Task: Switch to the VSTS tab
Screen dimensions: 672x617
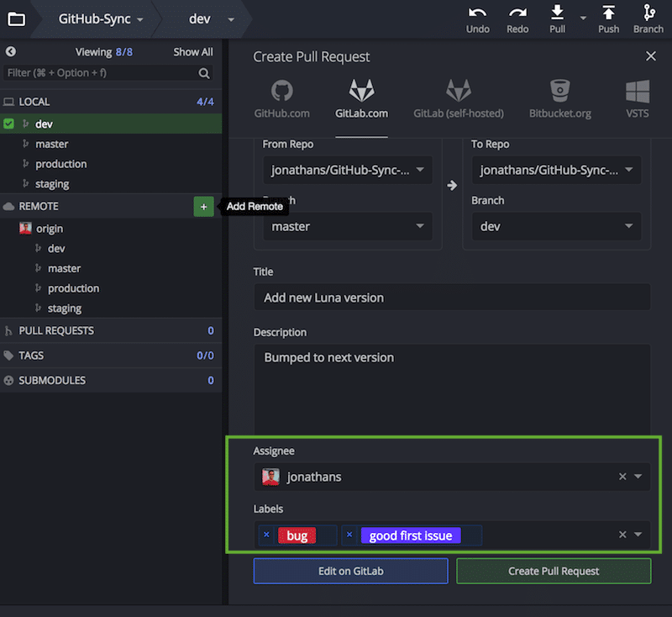Action: pyautogui.click(x=638, y=99)
